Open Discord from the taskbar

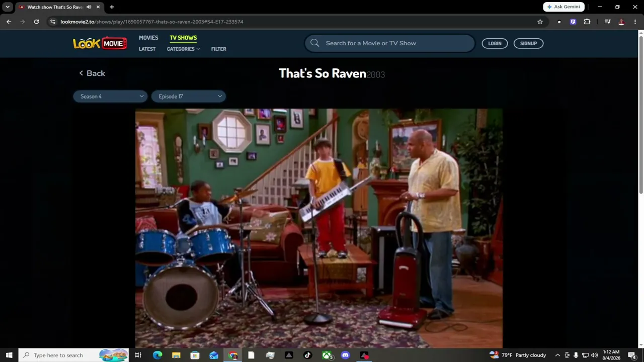(x=345, y=355)
